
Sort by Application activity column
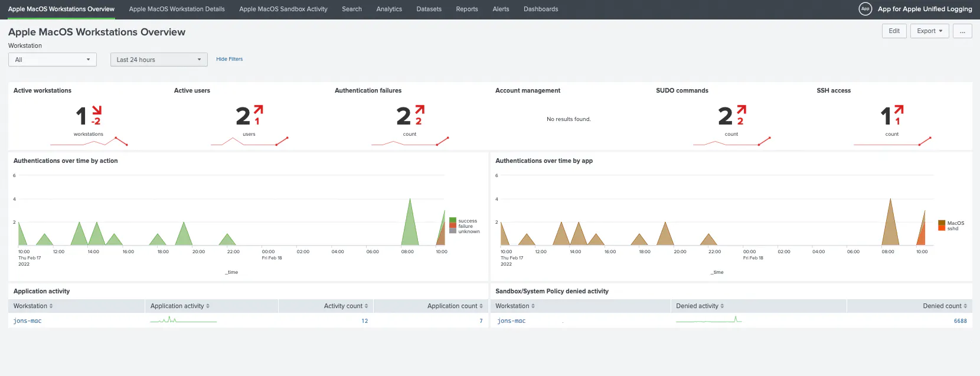tap(180, 306)
